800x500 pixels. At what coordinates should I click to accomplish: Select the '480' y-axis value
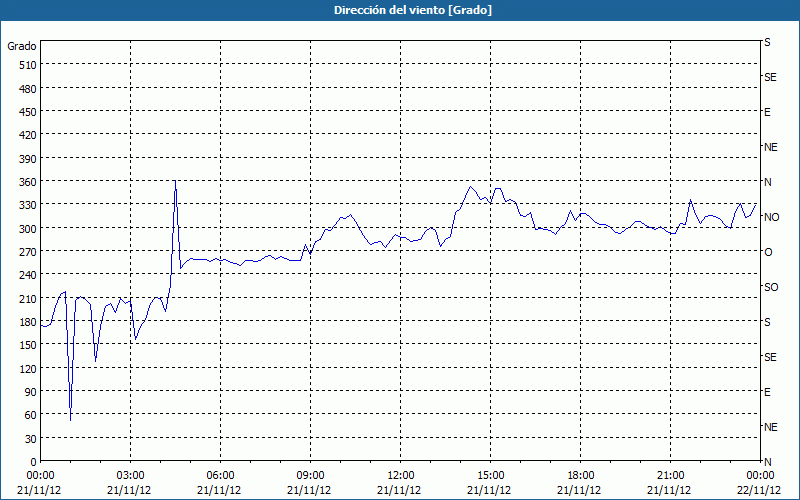[x=29, y=89]
